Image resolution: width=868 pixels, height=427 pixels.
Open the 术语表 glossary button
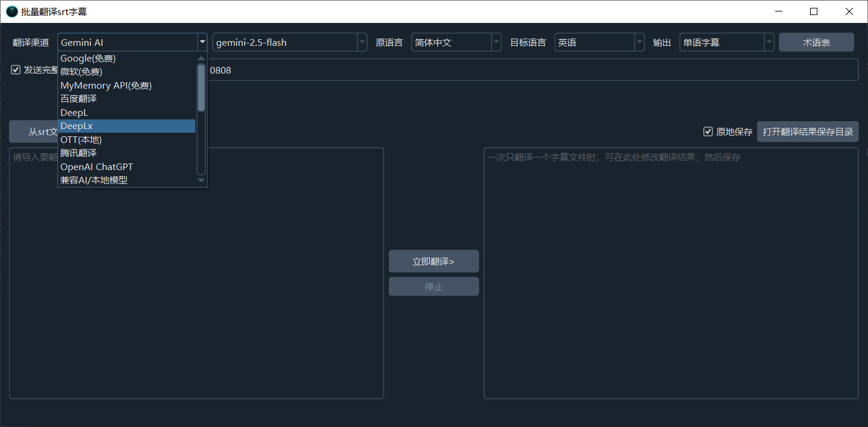[816, 43]
